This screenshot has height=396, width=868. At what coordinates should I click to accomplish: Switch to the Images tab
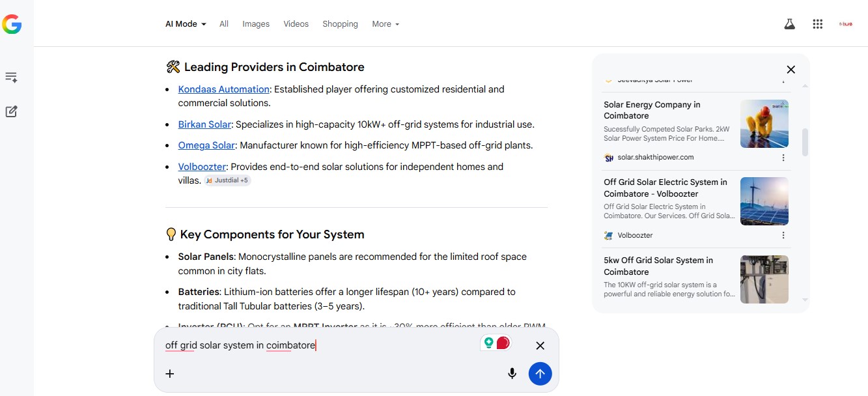pos(256,24)
